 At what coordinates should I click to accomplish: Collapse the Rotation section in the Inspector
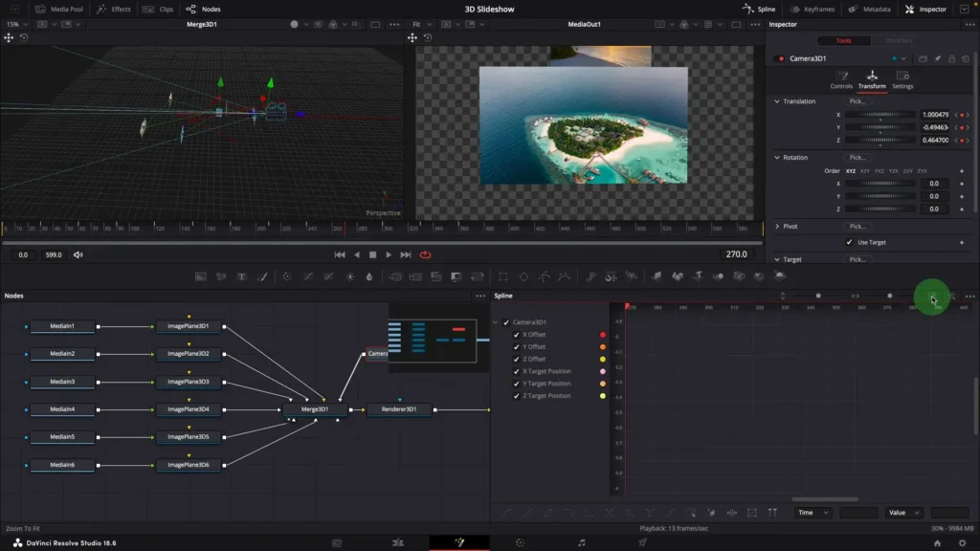point(776,156)
